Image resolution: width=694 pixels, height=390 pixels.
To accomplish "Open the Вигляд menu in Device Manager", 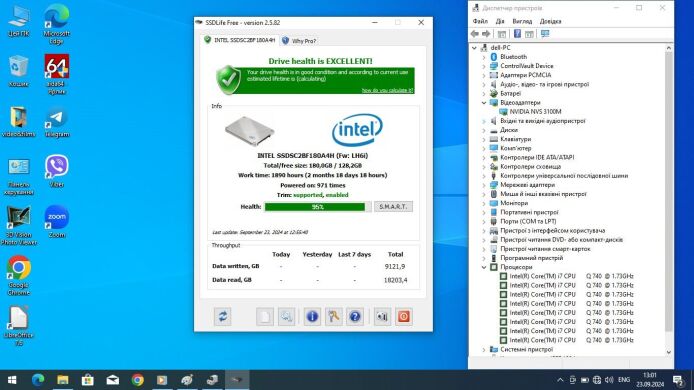I will coord(522,21).
